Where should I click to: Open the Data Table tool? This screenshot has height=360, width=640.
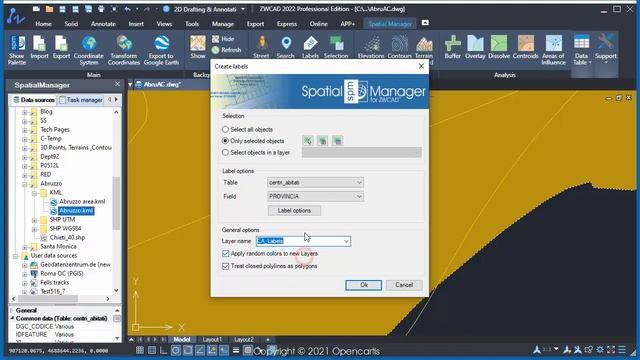click(581, 50)
